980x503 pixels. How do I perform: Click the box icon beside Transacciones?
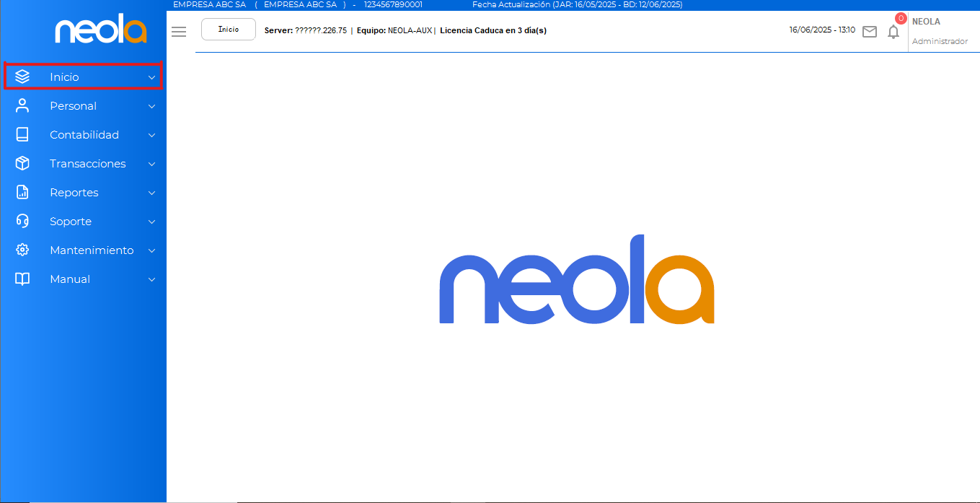point(22,163)
